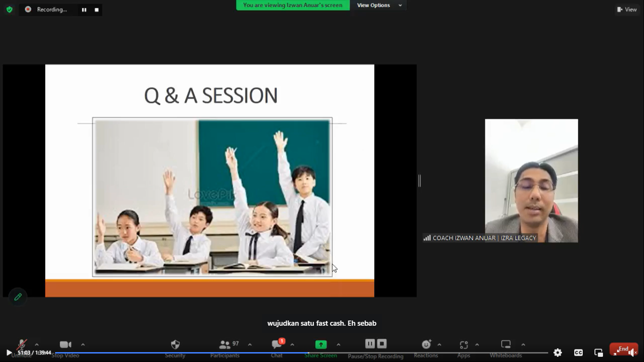
Task: Click the '97' participants count
Action: [x=236, y=343]
